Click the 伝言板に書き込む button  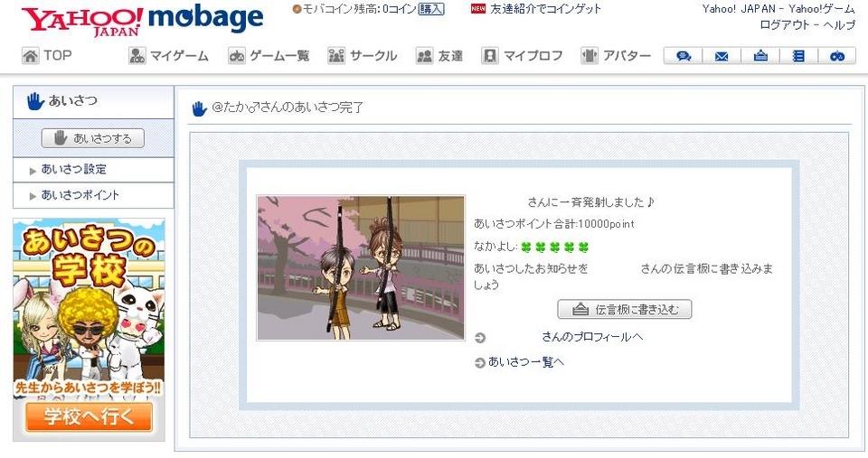(625, 309)
